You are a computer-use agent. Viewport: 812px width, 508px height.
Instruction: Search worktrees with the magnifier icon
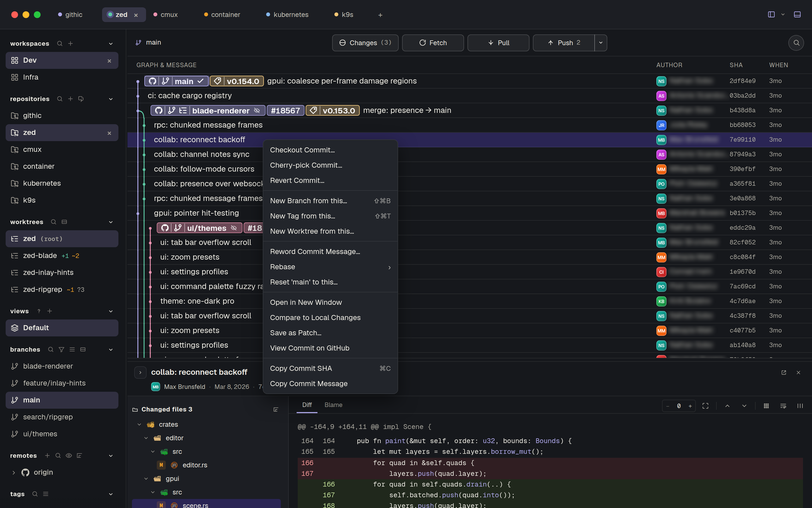coord(54,222)
